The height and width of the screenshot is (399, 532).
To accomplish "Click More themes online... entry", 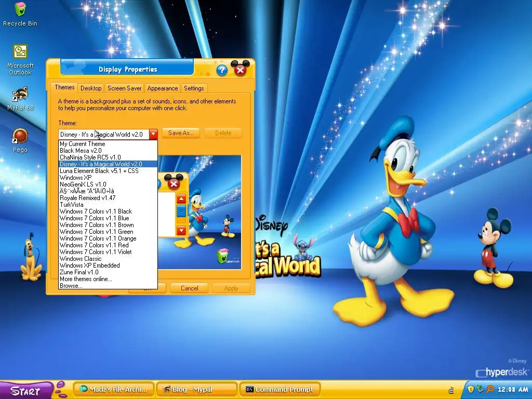I will 108,279.
